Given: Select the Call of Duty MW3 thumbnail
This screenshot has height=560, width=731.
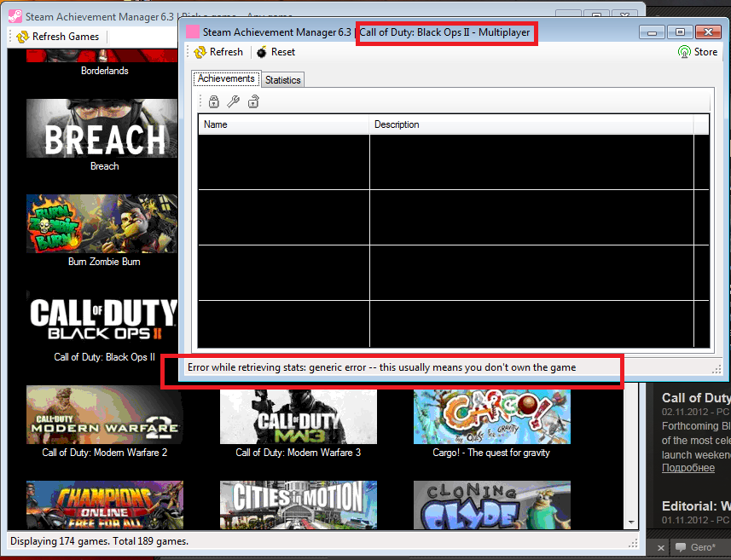Looking at the screenshot, I should (x=299, y=417).
